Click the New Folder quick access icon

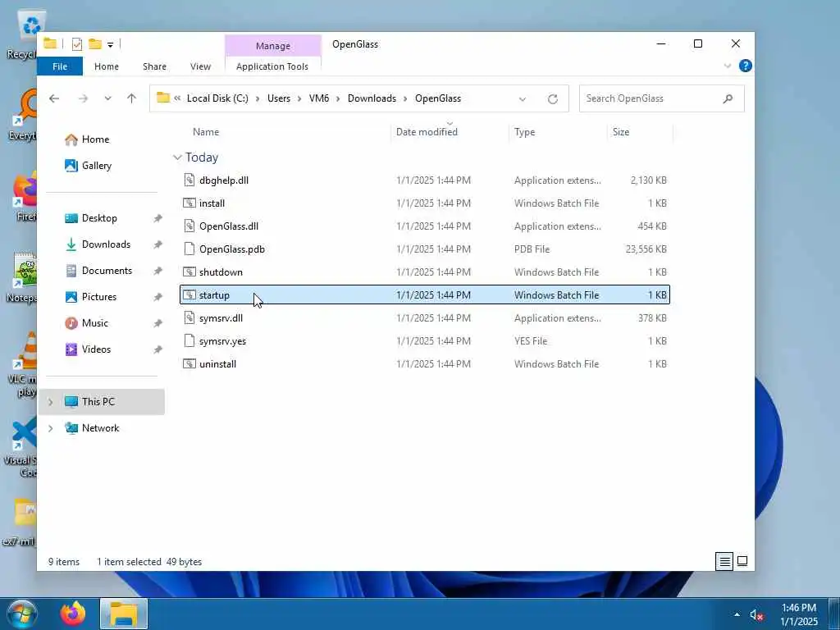point(95,44)
